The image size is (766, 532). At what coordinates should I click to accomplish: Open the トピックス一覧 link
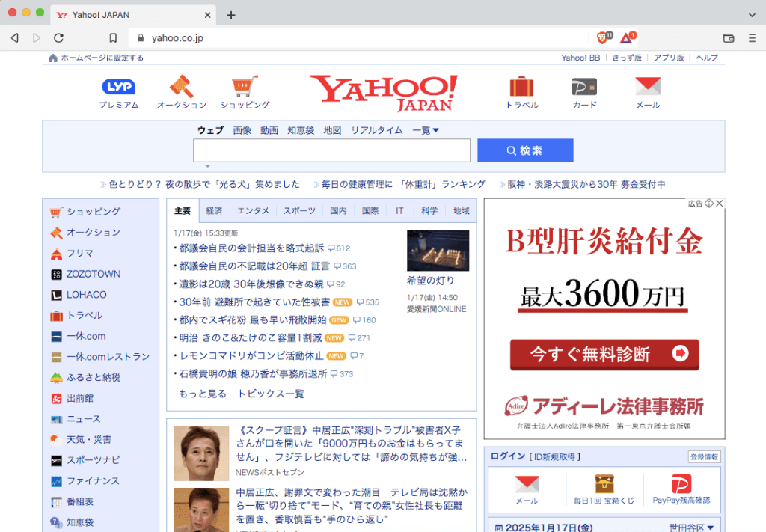(x=271, y=394)
